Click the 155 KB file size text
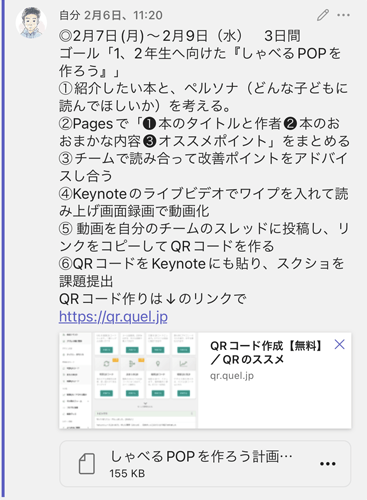367x500 pixels. point(127,473)
